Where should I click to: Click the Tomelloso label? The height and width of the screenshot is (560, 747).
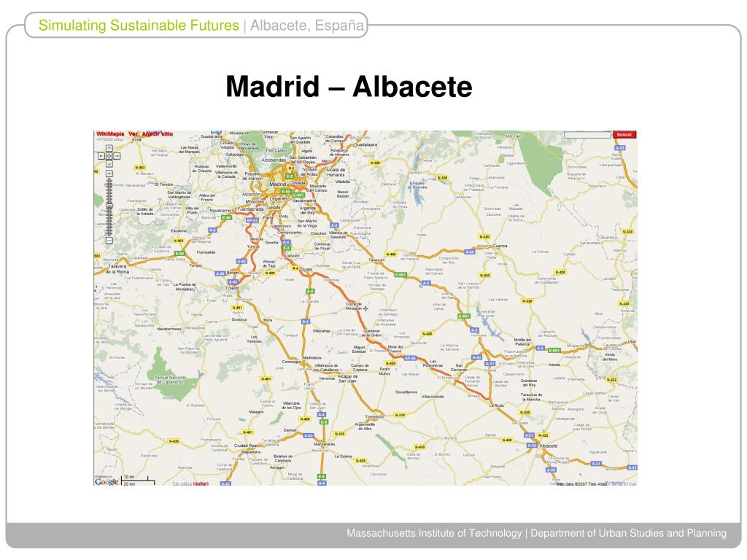(x=374, y=416)
